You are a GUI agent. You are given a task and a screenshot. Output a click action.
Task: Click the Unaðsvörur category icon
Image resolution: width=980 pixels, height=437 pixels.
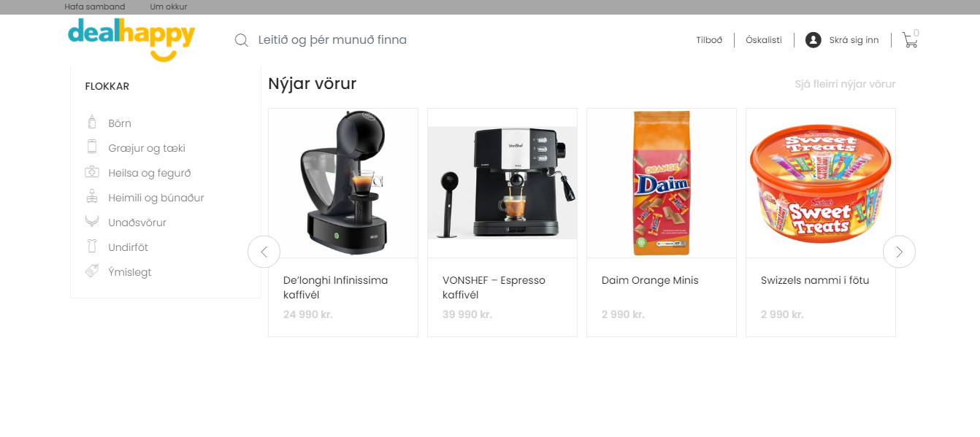(x=92, y=221)
